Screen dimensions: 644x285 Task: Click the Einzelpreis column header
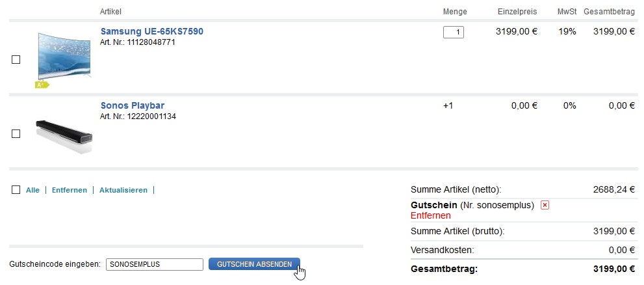[x=517, y=12]
